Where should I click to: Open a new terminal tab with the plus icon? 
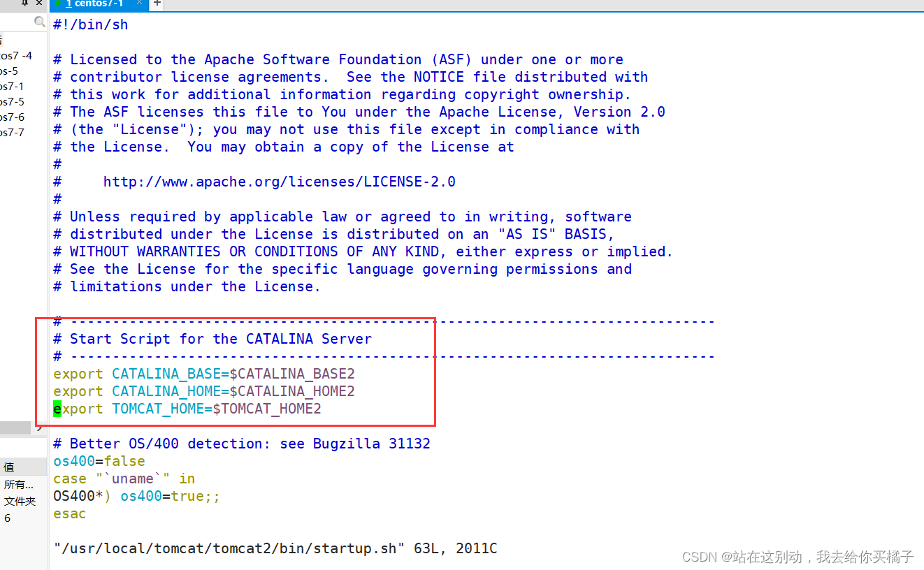coord(156,4)
